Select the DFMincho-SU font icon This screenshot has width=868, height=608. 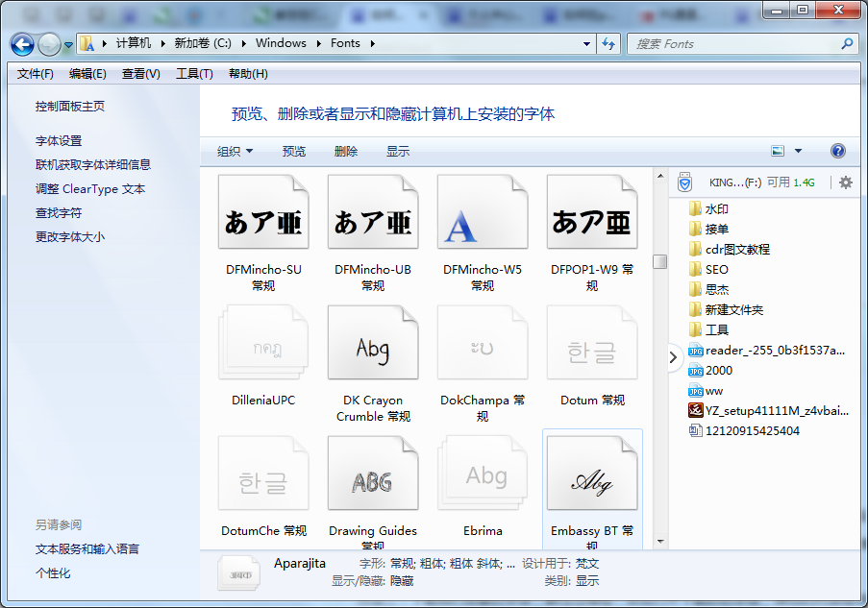pos(263,212)
